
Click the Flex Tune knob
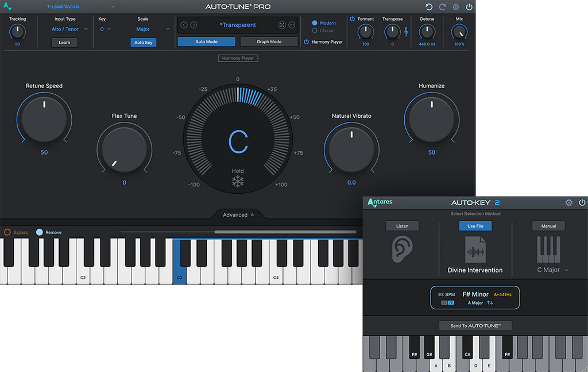point(124,149)
